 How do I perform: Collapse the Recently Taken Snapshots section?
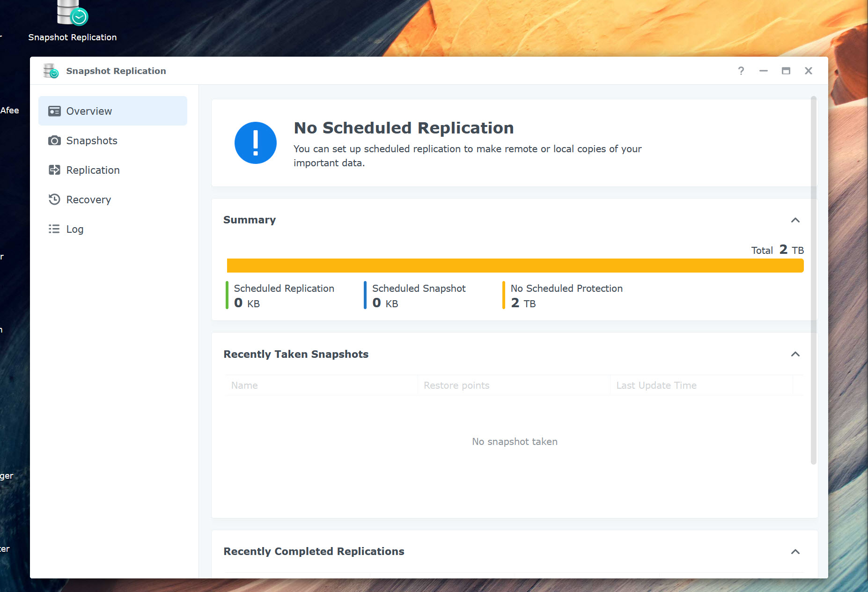pyautogui.click(x=795, y=354)
